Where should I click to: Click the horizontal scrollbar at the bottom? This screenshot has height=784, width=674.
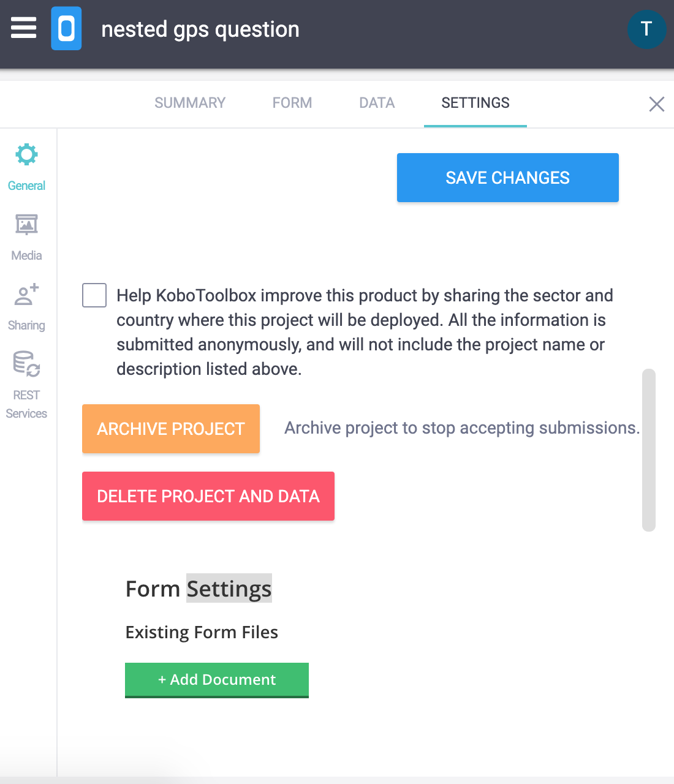(x=337, y=779)
